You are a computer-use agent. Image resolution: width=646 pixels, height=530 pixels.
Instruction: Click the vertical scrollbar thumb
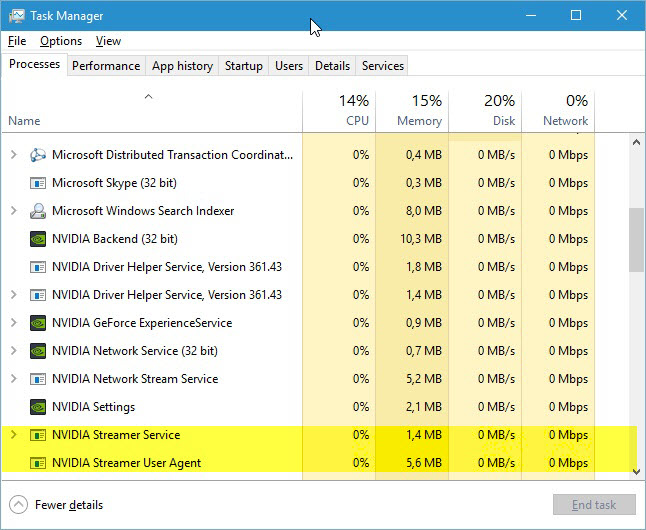[637, 240]
